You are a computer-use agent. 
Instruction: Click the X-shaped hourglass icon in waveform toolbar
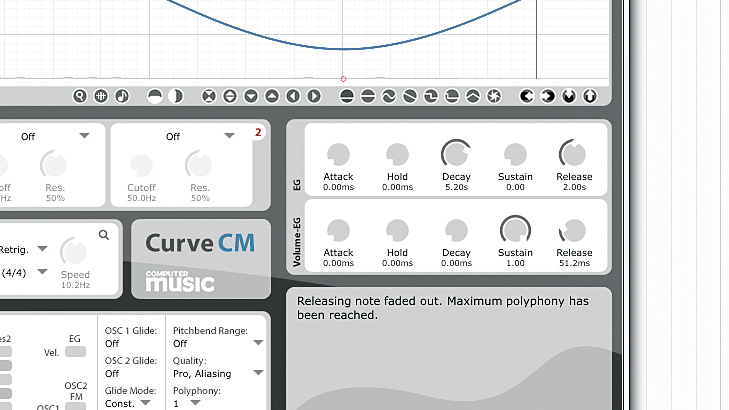pyautogui.click(x=209, y=96)
